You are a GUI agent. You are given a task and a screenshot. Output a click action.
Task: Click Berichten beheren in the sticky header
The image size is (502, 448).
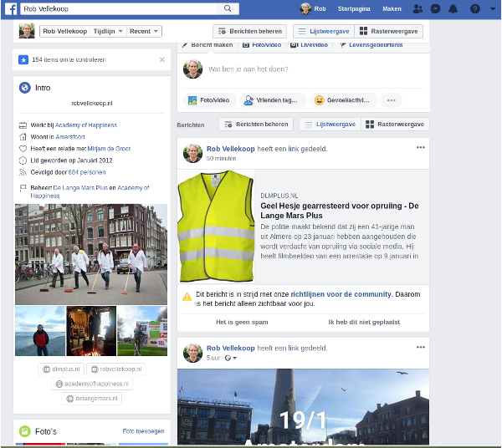[x=249, y=31]
